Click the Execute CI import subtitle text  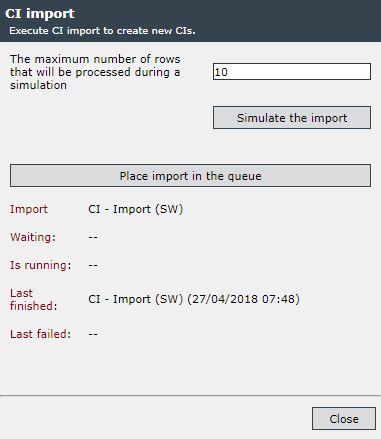[x=102, y=31]
